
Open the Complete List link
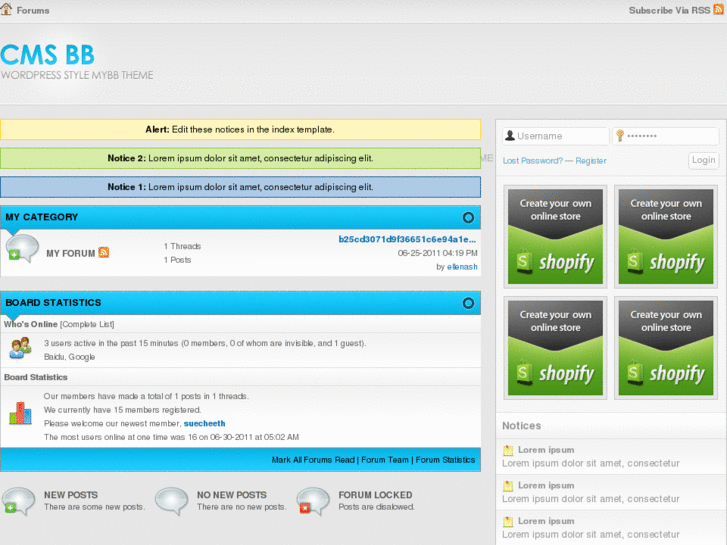(87, 324)
